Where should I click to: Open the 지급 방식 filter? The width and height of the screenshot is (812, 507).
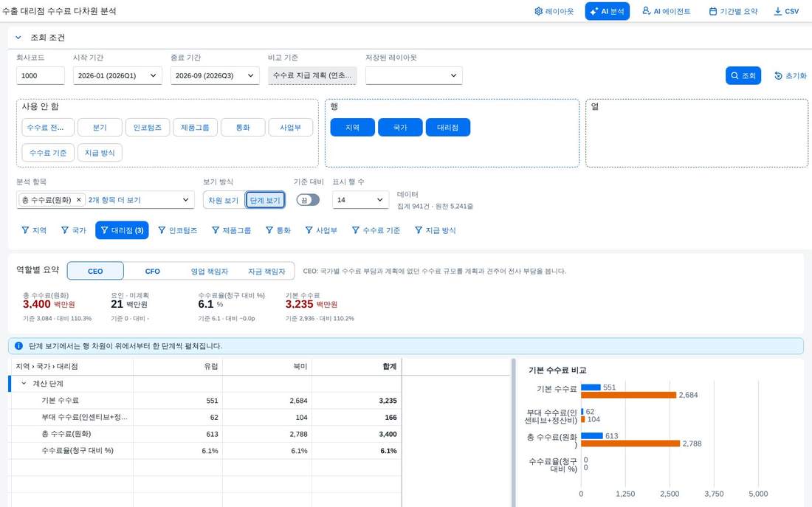pyautogui.click(x=436, y=230)
